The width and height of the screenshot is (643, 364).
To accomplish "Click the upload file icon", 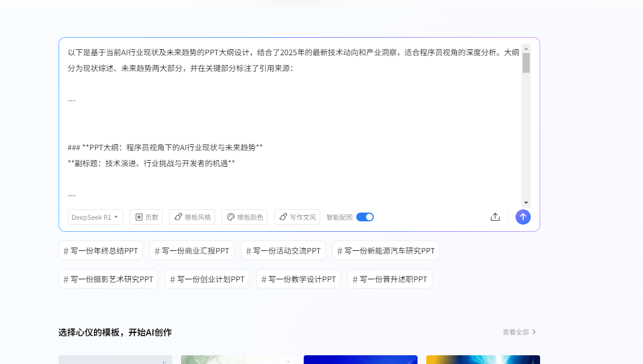I will tap(495, 217).
